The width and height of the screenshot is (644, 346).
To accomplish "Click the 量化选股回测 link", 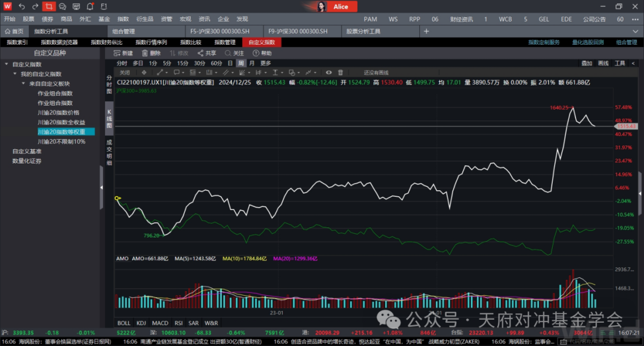I will point(588,42).
